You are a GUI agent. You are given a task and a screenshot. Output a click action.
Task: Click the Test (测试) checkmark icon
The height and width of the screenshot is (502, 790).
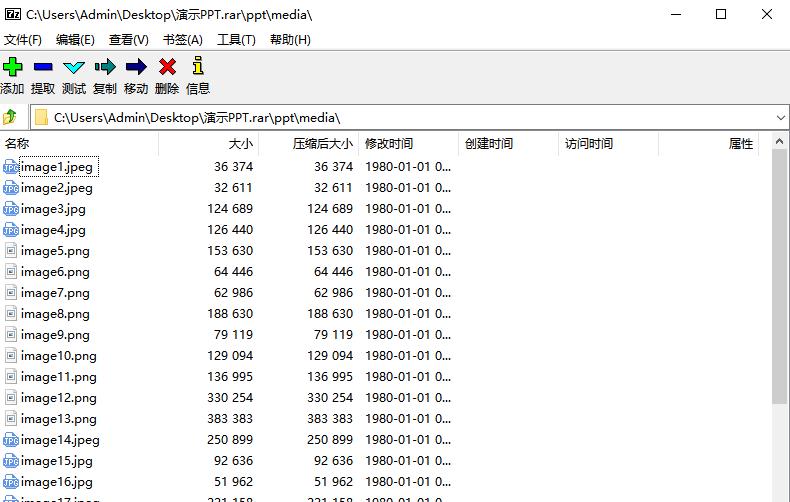pos(74,67)
